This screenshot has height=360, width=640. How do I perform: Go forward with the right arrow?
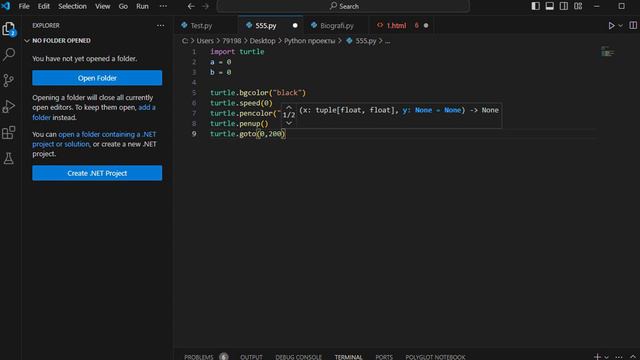206,6
